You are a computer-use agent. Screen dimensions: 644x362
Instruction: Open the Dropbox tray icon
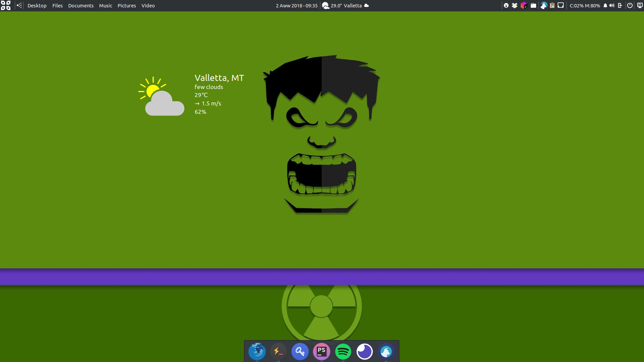tap(515, 5)
